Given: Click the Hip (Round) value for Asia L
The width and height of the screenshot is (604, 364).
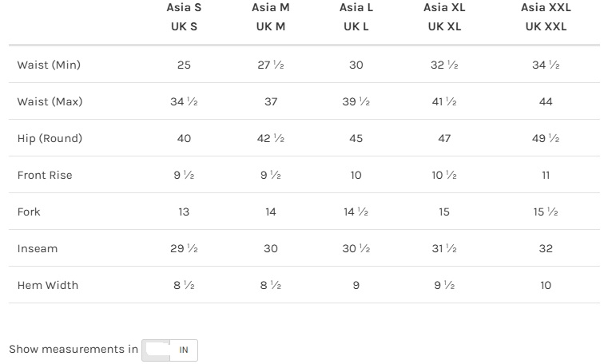Looking at the screenshot, I should (356, 138).
